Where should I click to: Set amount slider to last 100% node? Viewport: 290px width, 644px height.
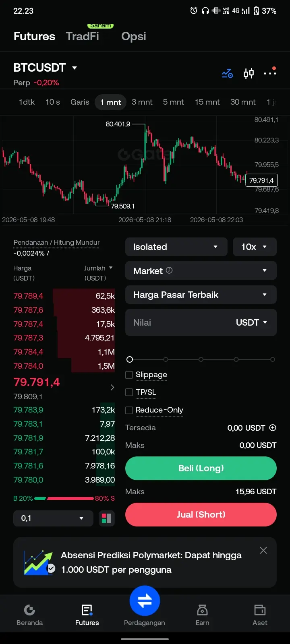(x=273, y=359)
